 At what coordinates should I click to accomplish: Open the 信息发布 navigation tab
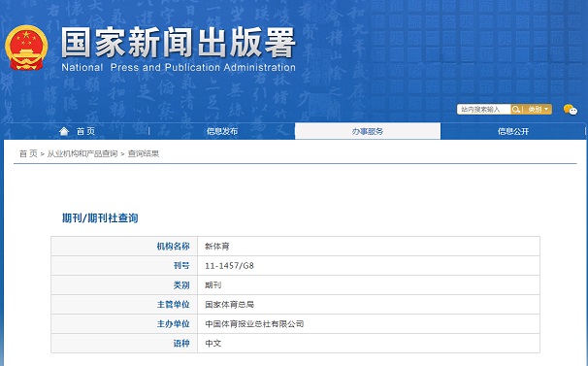click(222, 131)
